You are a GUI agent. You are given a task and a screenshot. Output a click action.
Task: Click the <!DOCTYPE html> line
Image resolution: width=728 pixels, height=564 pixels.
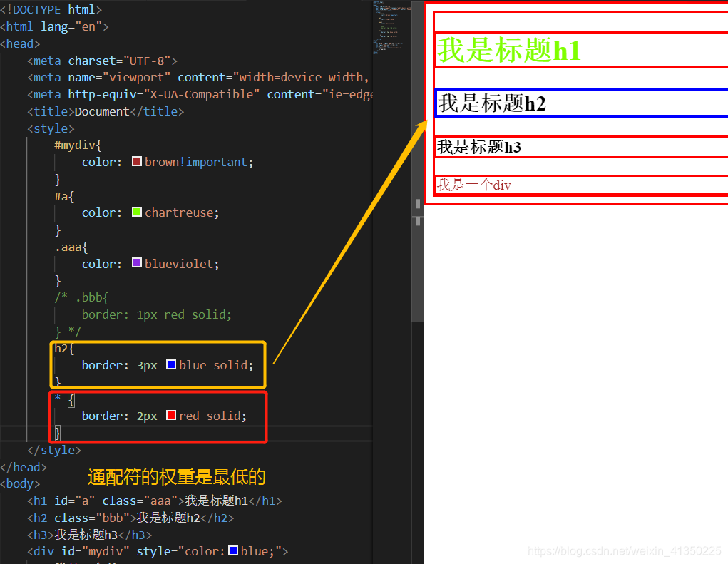51,9
